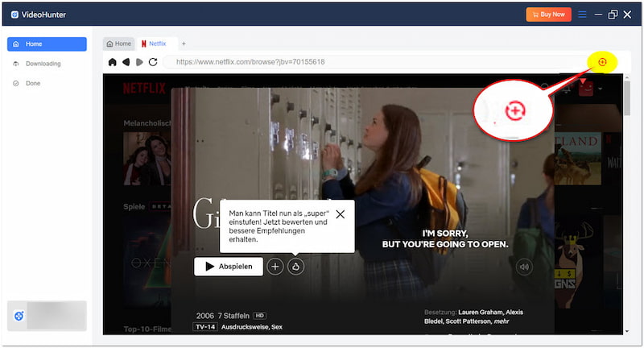644x348 pixels.
Task: Reload the Netflix page
Action: pos(153,62)
